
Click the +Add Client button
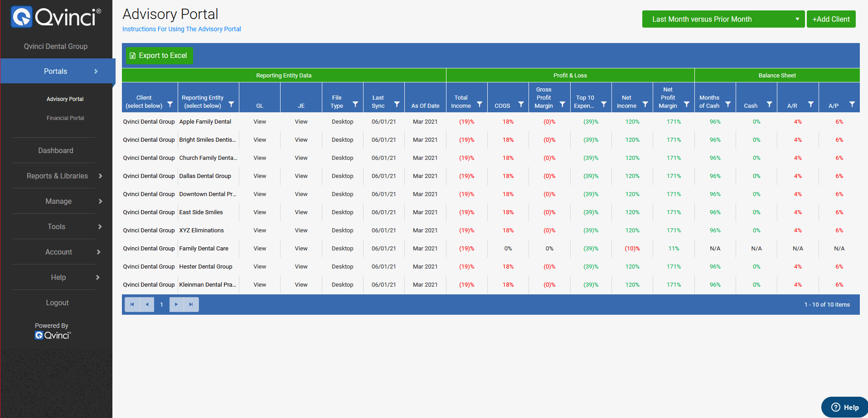(831, 19)
